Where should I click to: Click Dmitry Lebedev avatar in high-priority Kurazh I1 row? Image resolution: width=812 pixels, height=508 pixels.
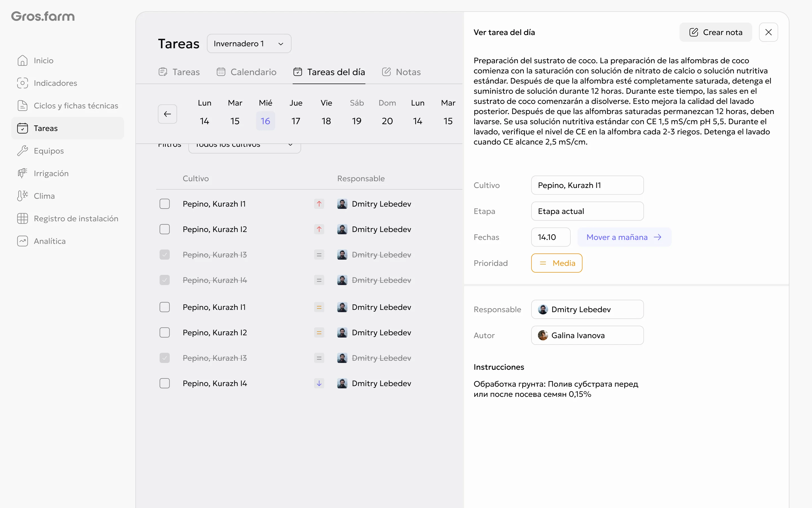[342, 203]
